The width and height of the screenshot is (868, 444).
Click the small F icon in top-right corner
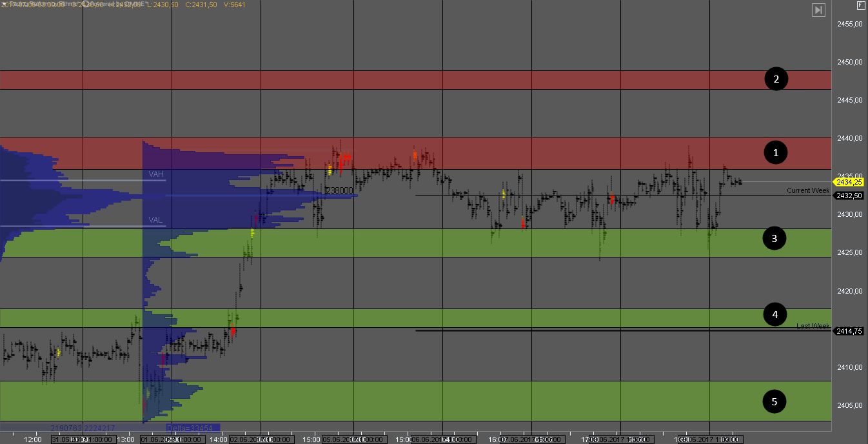click(860, 5)
